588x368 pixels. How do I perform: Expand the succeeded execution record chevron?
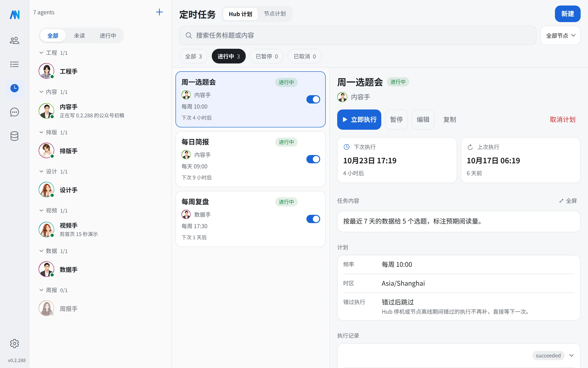pos(571,356)
